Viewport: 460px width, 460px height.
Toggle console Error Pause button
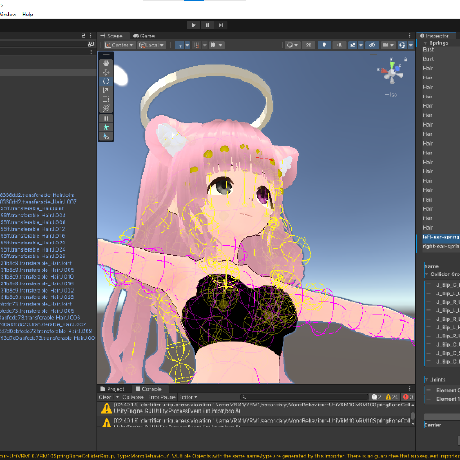click(162, 397)
